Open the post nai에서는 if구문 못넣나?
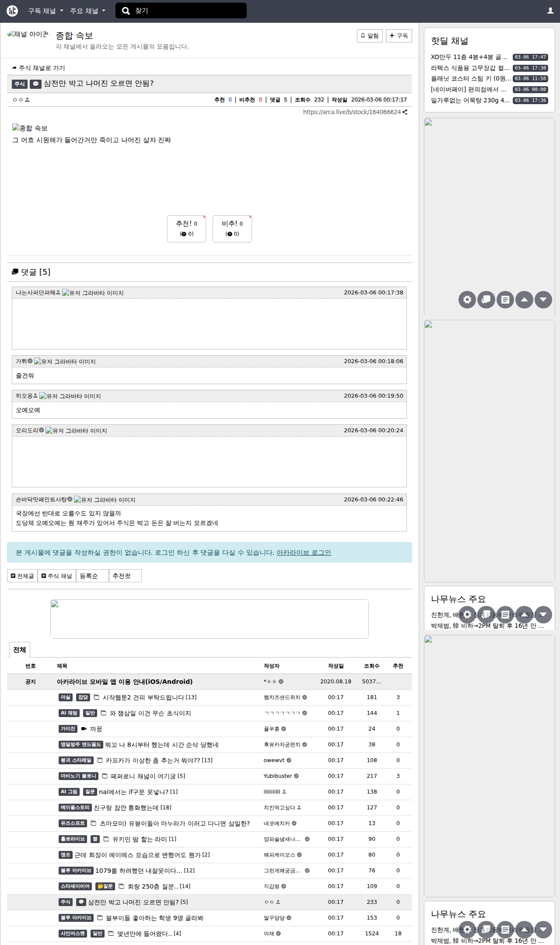560x945 pixels. (134, 792)
